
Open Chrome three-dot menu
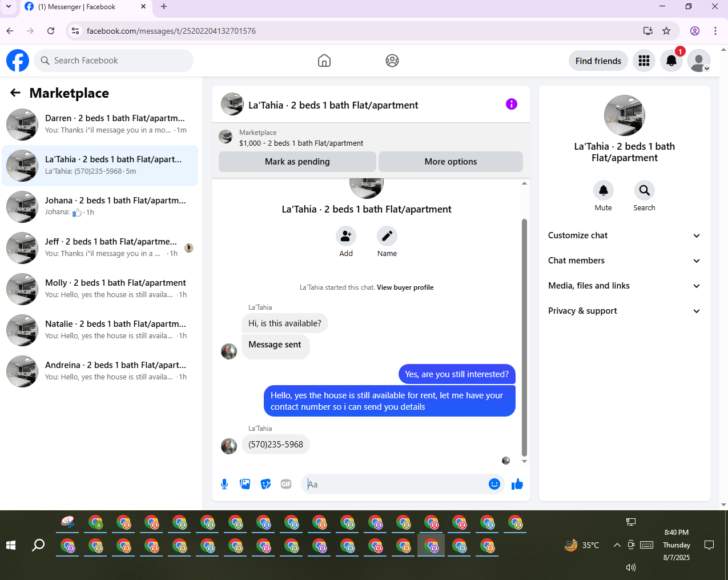tap(715, 31)
